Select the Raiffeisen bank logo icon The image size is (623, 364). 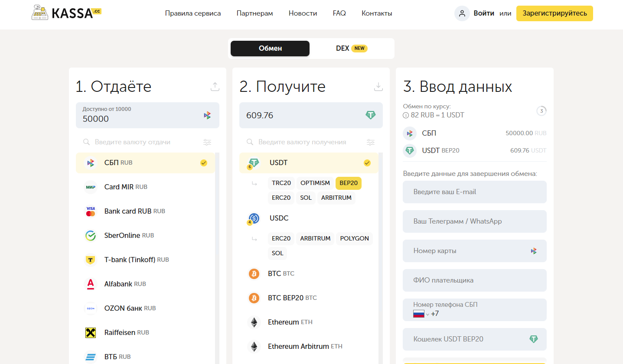[91, 332]
